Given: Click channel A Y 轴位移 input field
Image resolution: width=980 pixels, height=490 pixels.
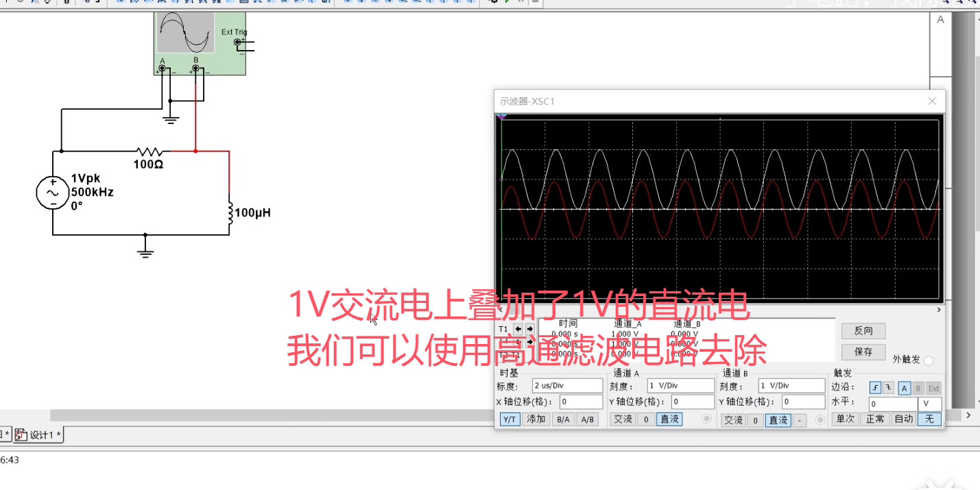Looking at the screenshot, I should tap(693, 402).
